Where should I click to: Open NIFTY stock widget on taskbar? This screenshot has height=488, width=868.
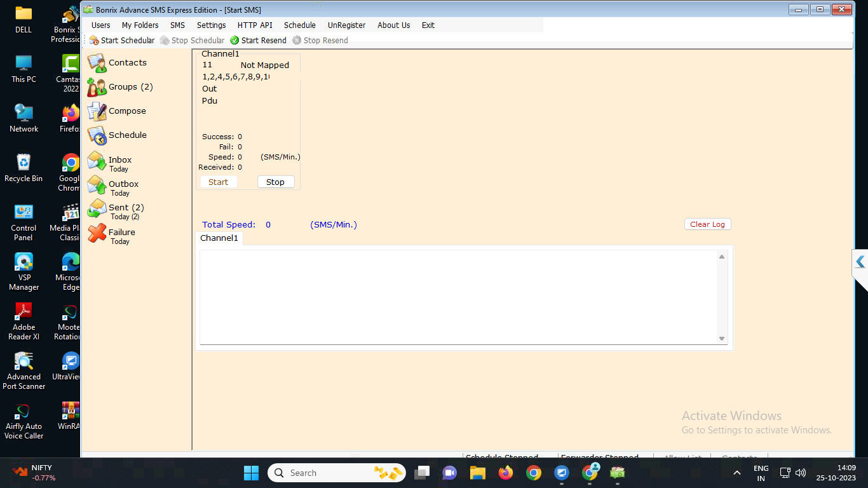point(36,473)
